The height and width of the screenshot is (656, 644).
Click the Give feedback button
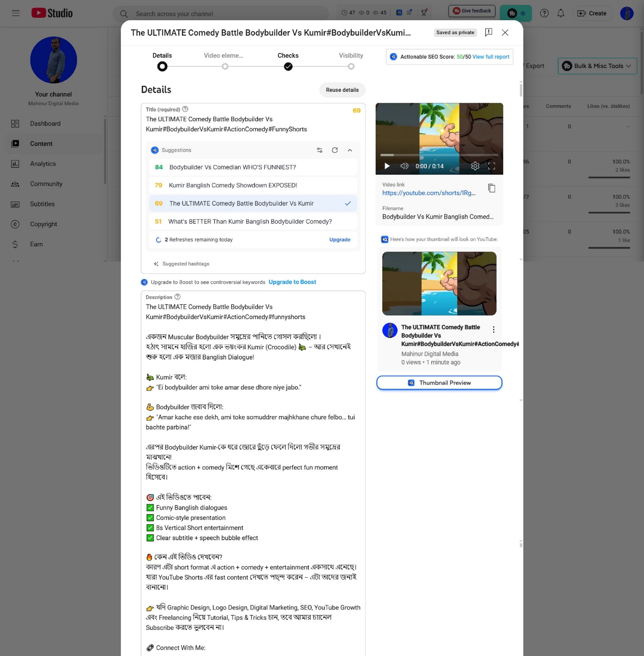[x=471, y=11]
